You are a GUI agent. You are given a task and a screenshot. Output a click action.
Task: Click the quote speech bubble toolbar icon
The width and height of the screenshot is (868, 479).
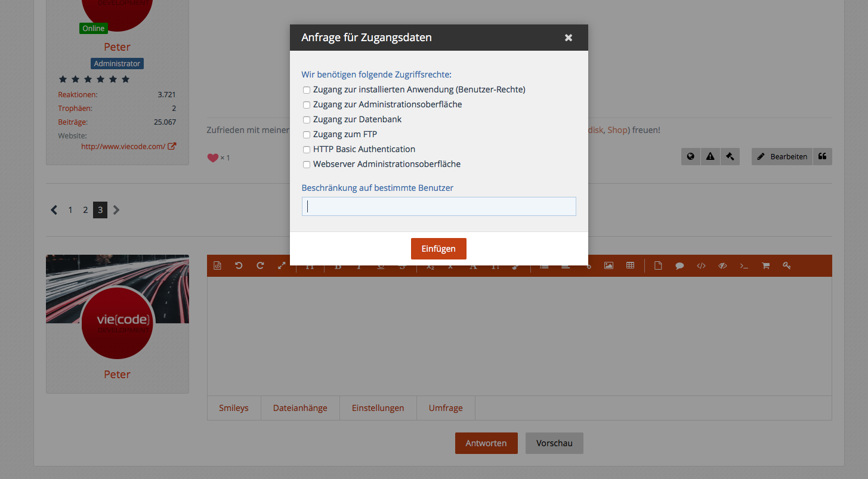[x=679, y=266]
